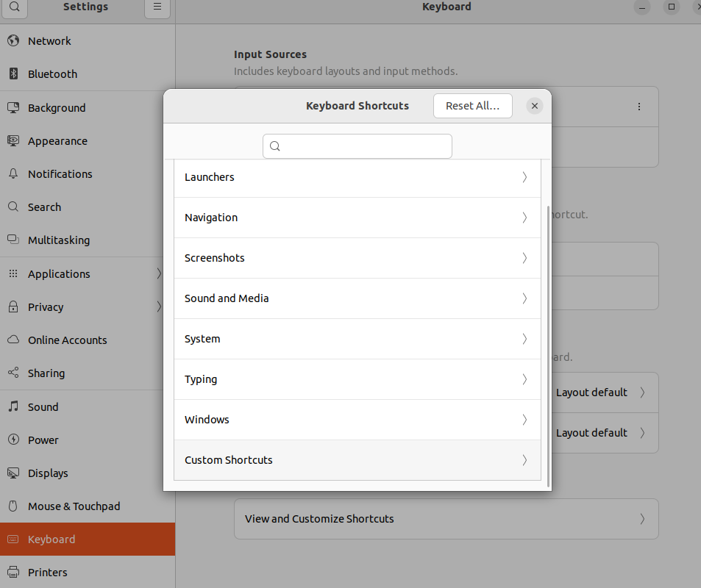701x588 pixels.
Task: Minimize the Settings window
Action: click(642, 7)
